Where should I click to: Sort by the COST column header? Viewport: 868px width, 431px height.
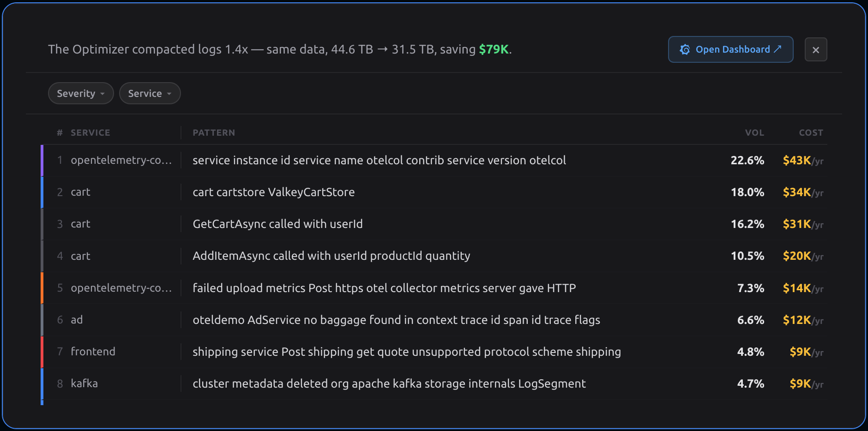(811, 133)
